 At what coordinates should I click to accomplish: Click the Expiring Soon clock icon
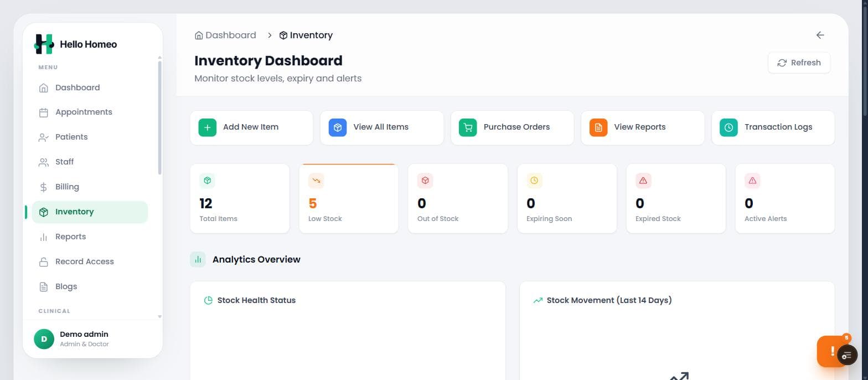click(x=534, y=181)
